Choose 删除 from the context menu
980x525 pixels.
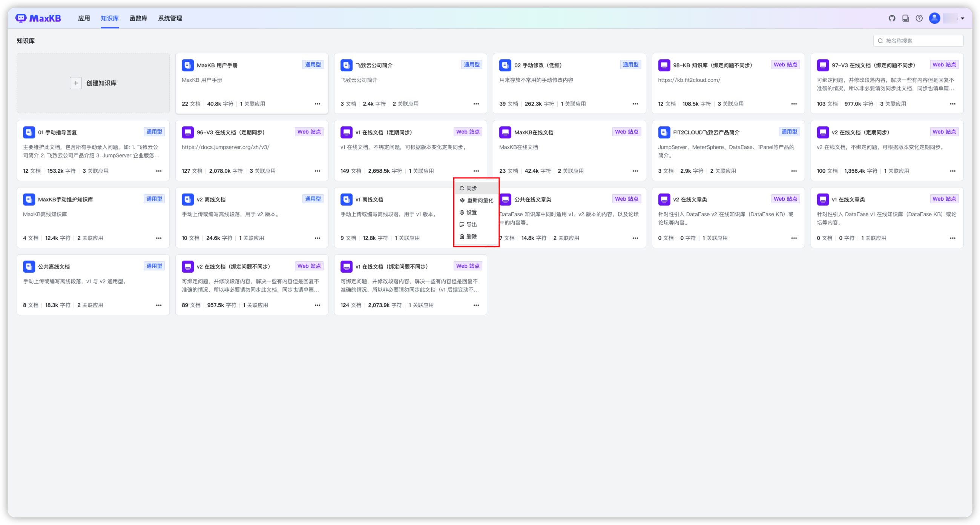[x=471, y=236]
